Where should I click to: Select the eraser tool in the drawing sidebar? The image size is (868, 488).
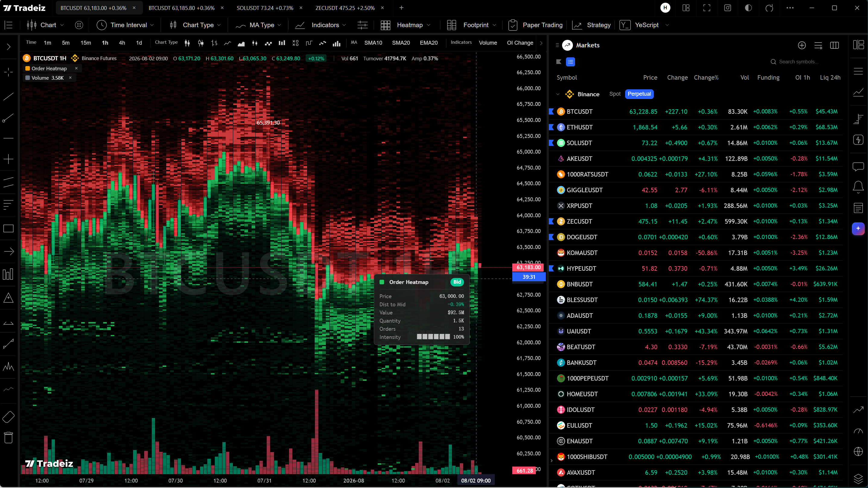8,417
